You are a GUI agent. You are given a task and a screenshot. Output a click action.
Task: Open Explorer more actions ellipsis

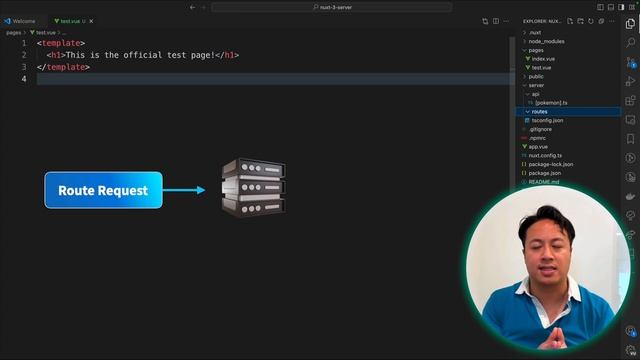click(611, 21)
